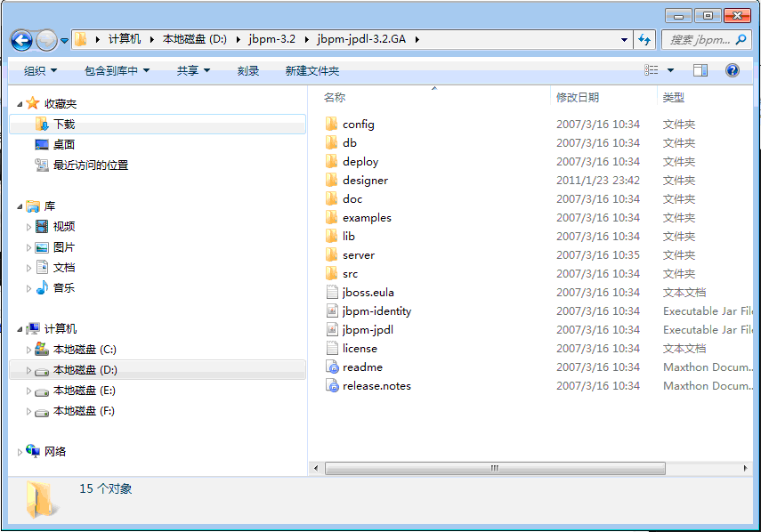Expand the 视频 library node
This screenshot has width=761, height=532.
(28, 227)
